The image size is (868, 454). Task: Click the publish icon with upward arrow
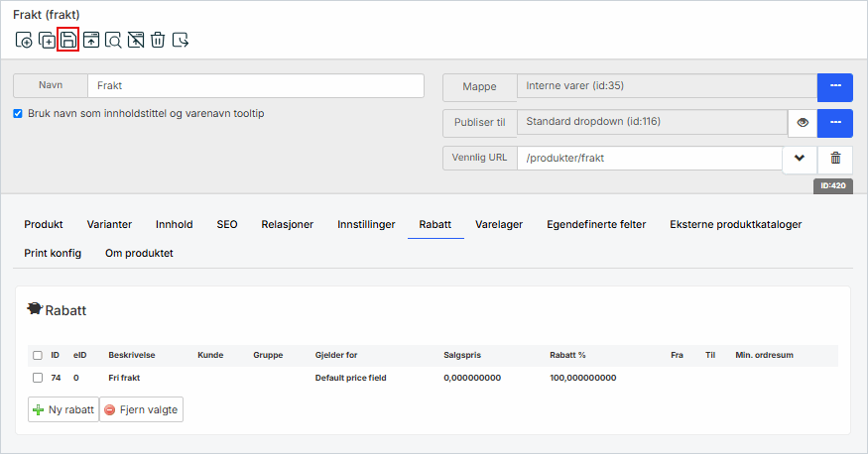(x=91, y=41)
